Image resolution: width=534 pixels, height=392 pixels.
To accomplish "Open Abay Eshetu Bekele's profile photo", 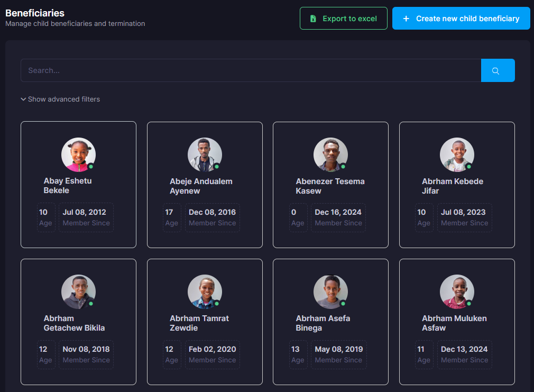I will pos(78,154).
